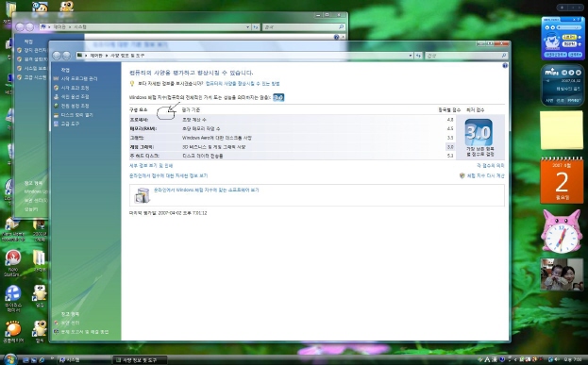Click the 주 하드 디스크 row label
The height and width of the screenshot is (365, 588).
[144, 156]
